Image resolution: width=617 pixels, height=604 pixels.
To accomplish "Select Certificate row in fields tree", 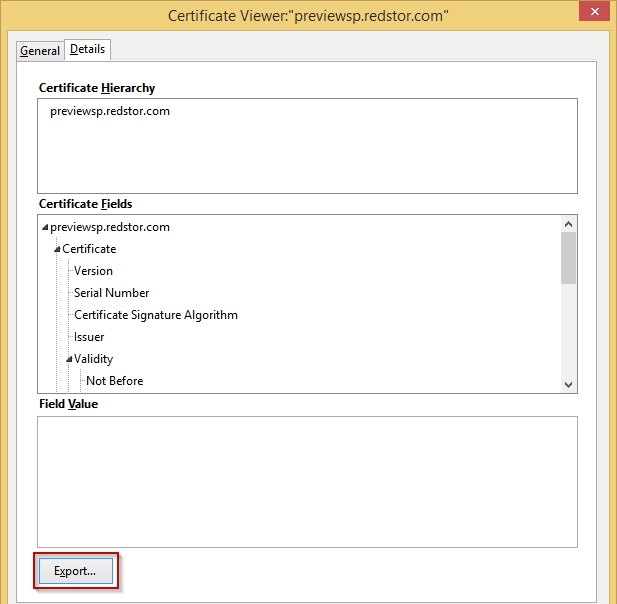I will coord(89,249).
